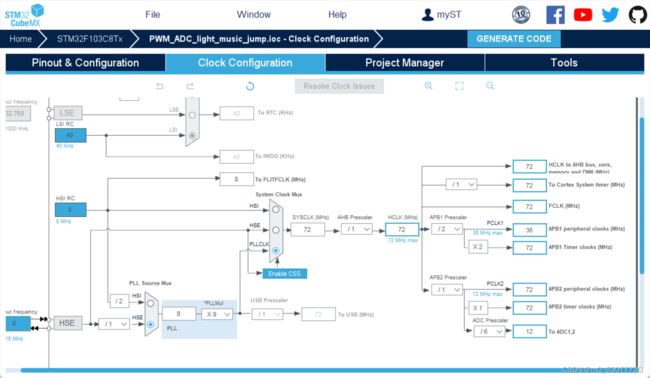Image resolution: width=650 pixels, height=378 pixels.
Task: Open the APB1 Prescaler /2 dropdown
Action: (447, 229)
